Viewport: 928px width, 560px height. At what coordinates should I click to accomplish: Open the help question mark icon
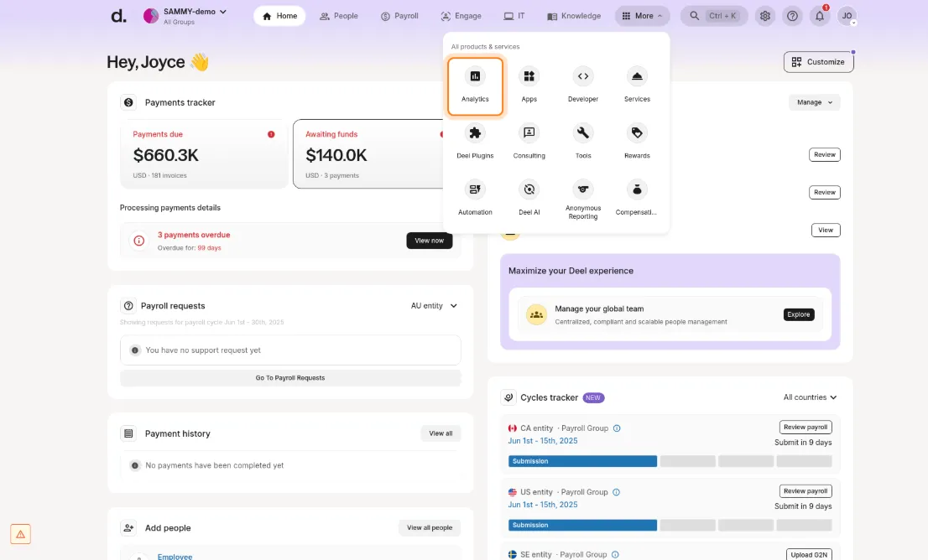(x=792, y=16)
